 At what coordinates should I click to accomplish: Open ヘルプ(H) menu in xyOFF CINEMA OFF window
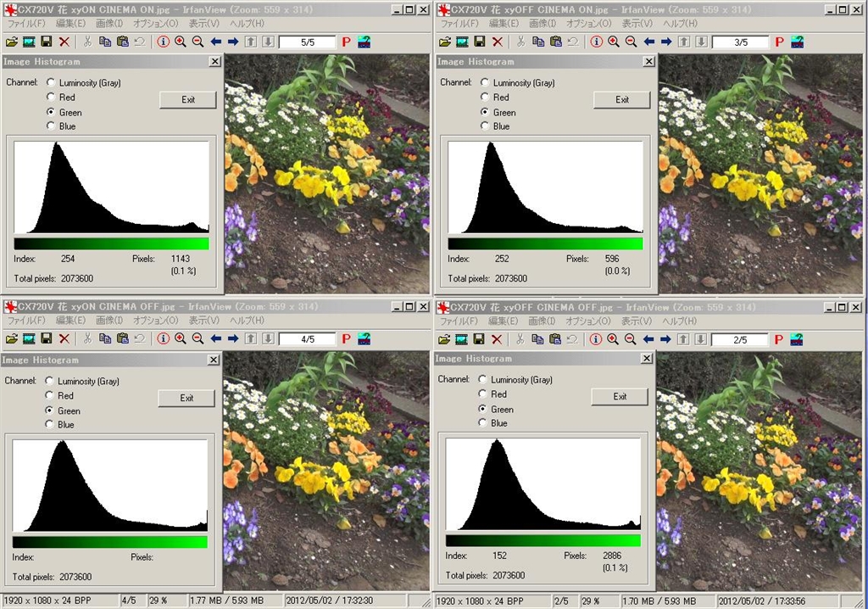click(x=679, y=321)
